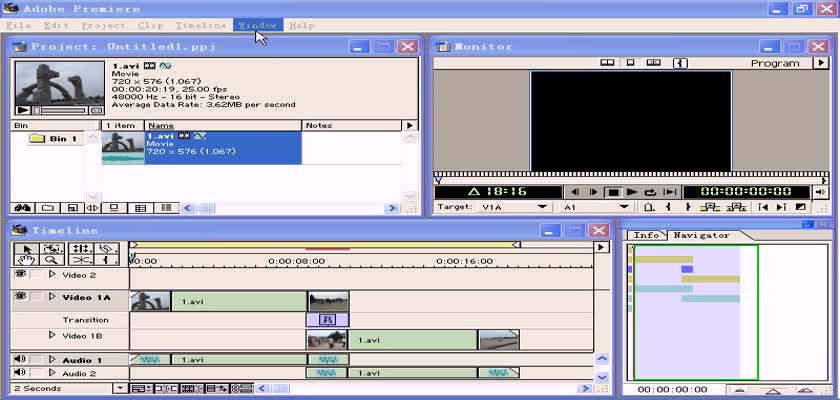This screenshot has height=400, width=840.
Task: Play the program in Monitor
Action: [632, 192]
